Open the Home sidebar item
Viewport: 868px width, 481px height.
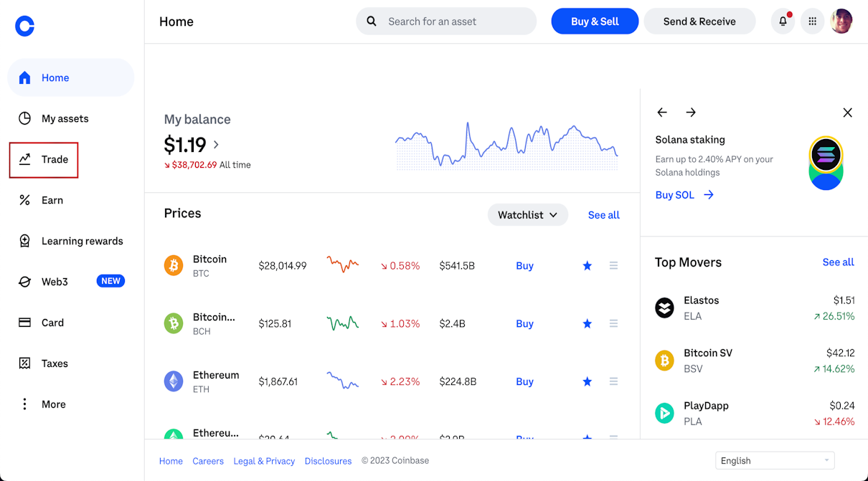click(x=71, y=77)
